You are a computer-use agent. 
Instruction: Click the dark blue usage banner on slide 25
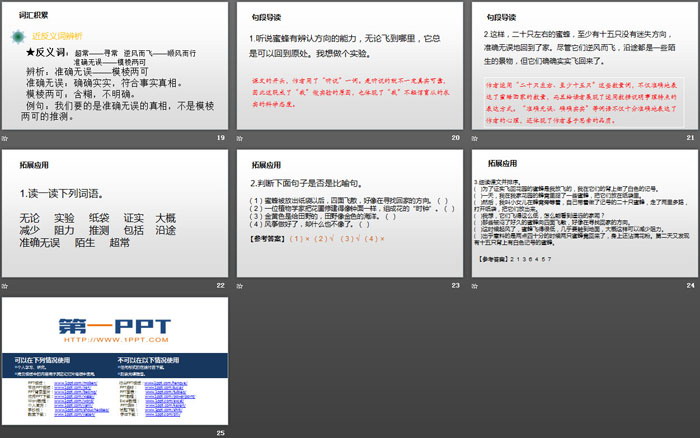[114, 364]
